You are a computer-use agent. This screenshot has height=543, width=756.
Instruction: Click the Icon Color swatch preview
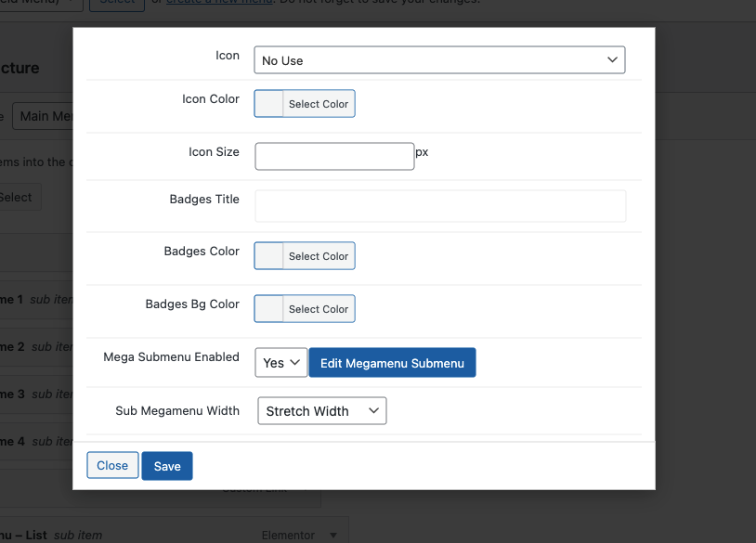coord(269,104)
